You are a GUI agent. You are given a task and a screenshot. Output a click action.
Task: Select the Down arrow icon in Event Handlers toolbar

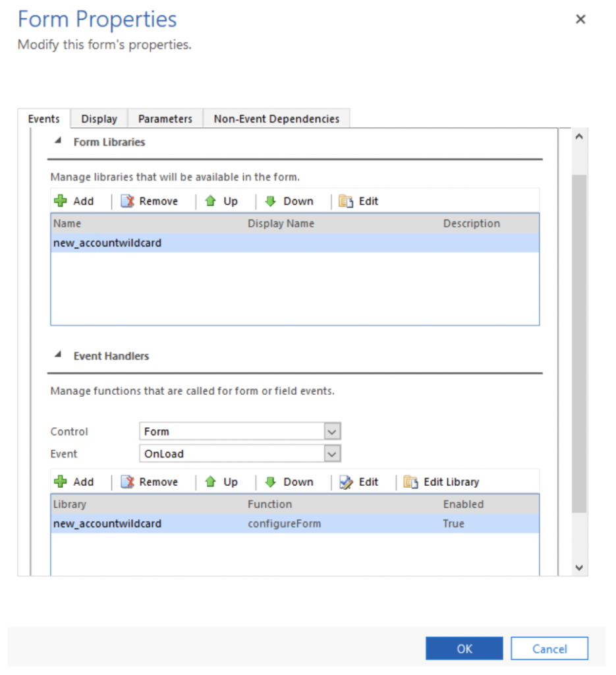(x=271, y=482)
